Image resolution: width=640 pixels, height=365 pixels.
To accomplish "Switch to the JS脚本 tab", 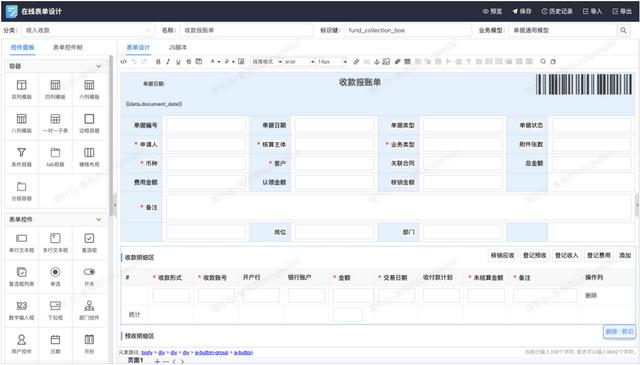I will tap(178, 47).
